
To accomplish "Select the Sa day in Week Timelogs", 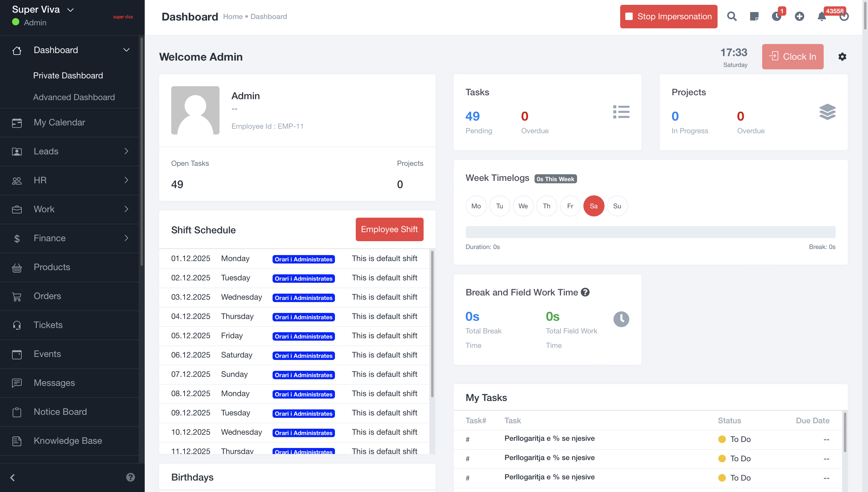I will (x=593, y=206).
